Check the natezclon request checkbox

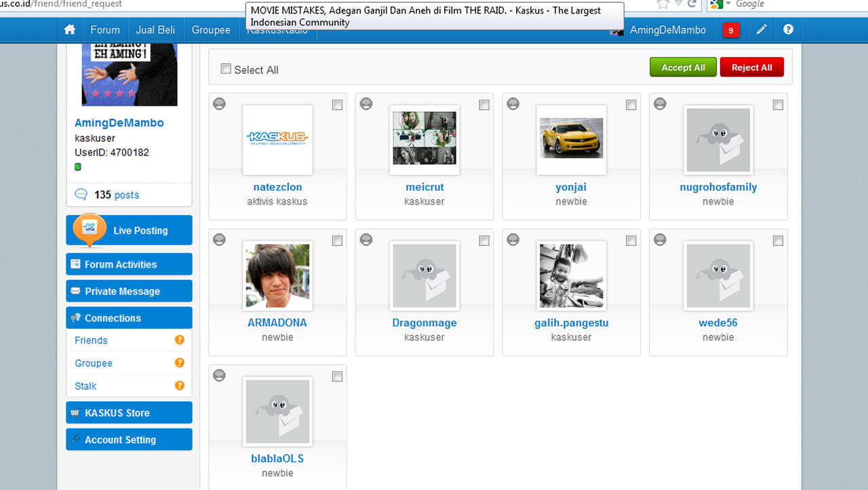tap(337, 105)
